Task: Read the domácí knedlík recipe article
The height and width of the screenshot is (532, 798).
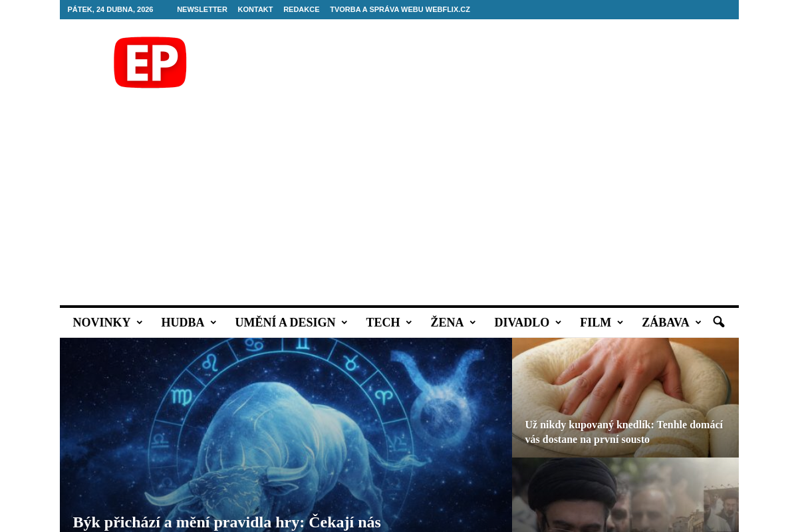Action: (624, 432)
